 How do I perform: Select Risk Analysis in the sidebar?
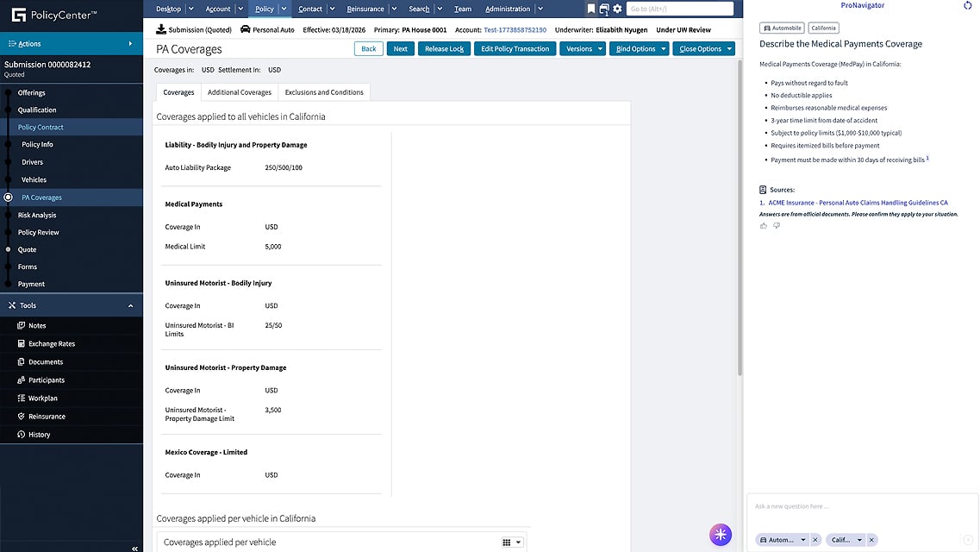click(37, 215)
